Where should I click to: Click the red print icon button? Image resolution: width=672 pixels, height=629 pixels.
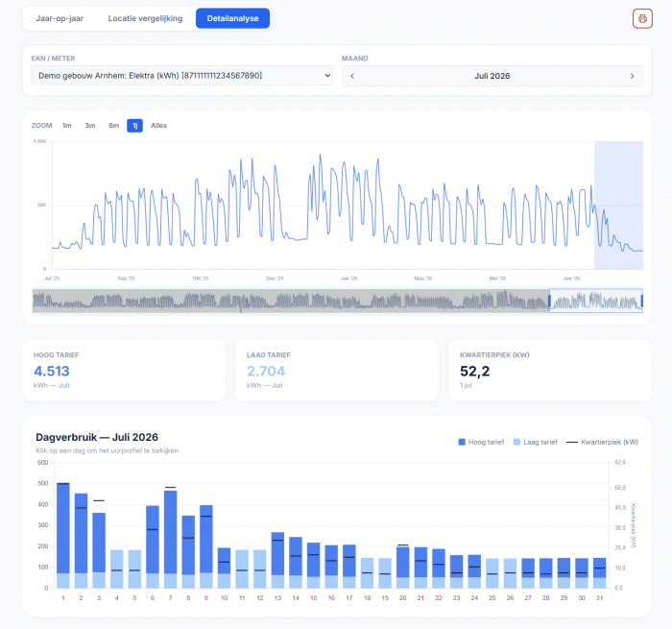tap(642, 18)
